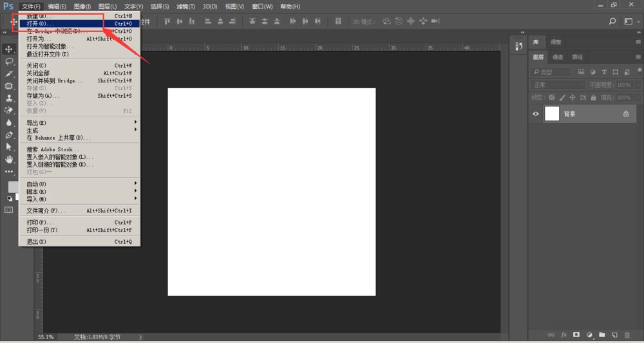644x343 pixels.
Task: Select the Hand tool
Action: click(8, 159)
